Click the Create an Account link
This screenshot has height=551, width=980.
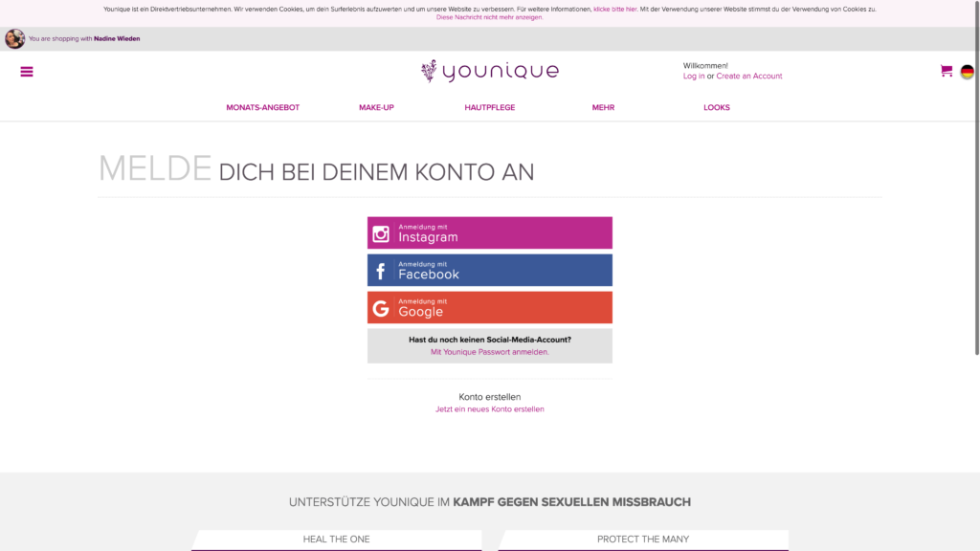(748, 77)
